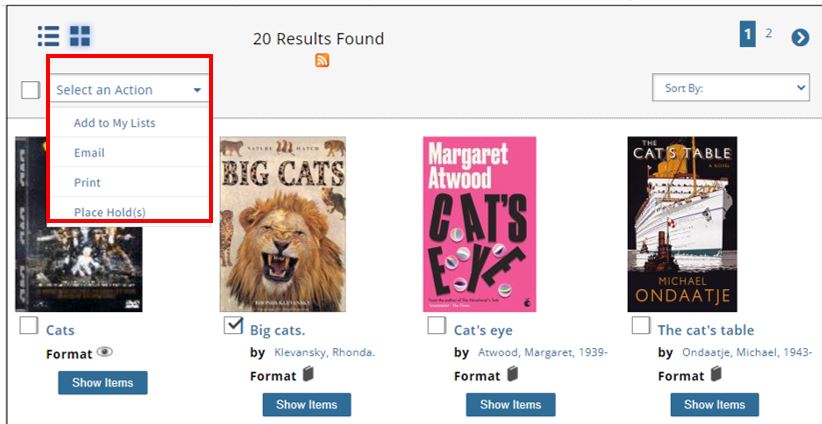Open the Sort By dropdown

click(x=730, y=88)
